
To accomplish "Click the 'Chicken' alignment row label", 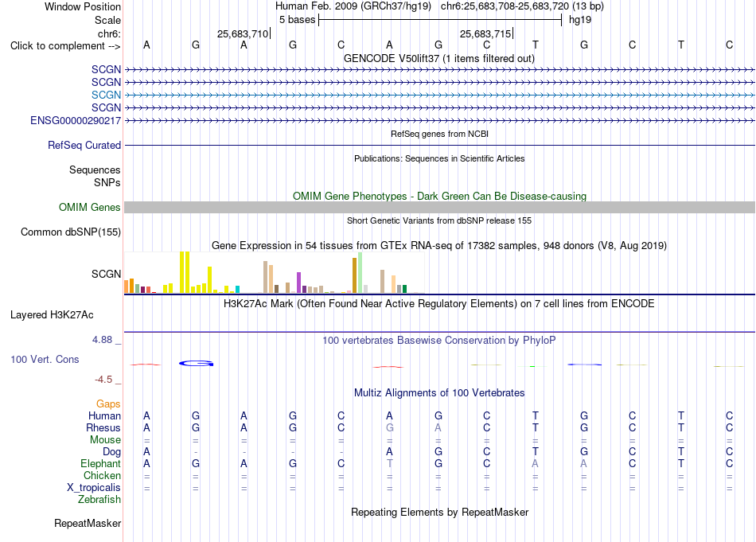I will [x=102, y=475].
